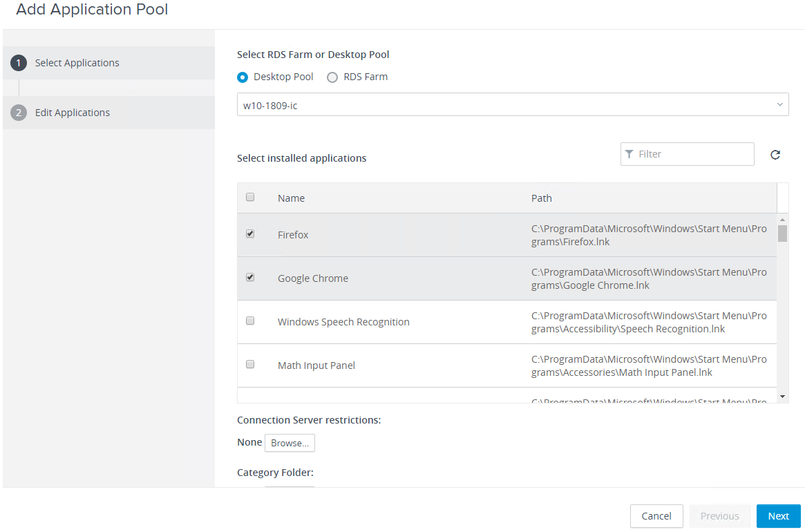The image size is (805, 532).
Task: Uncheck the Firefox application checkbox
Action: pos(250,234)
